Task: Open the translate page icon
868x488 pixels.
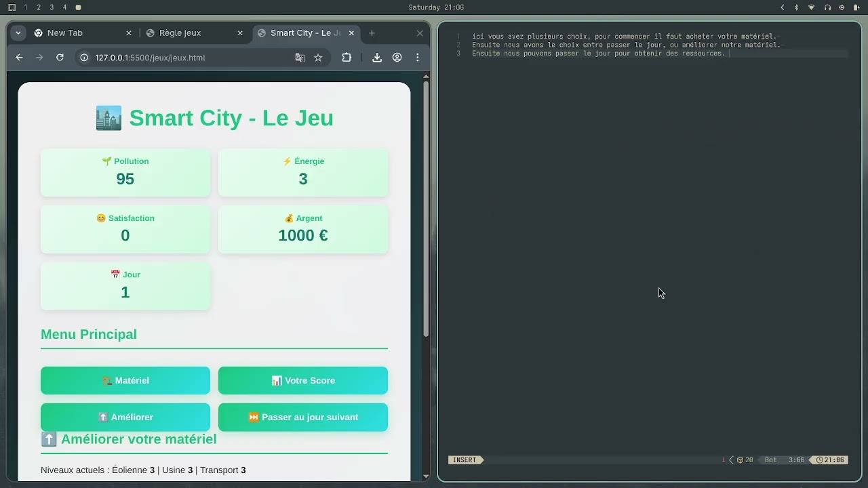Action: click(x=300, y=58)
